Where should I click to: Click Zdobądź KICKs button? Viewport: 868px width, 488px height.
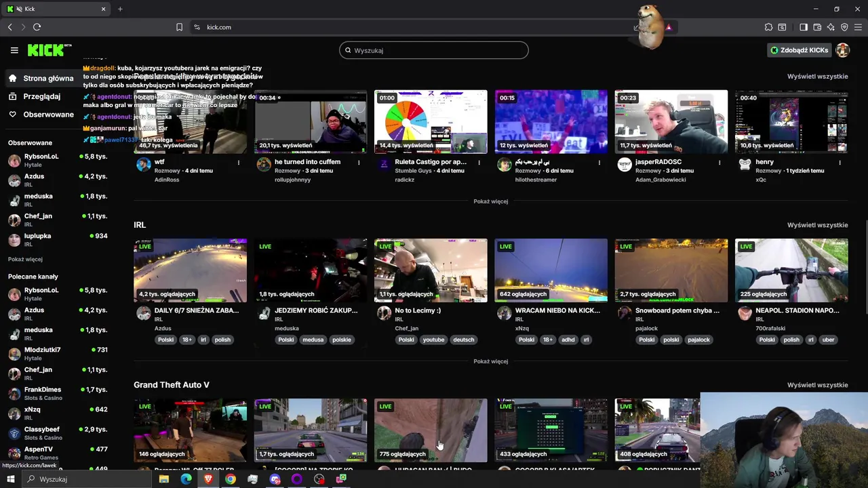[x=799, y=50]
